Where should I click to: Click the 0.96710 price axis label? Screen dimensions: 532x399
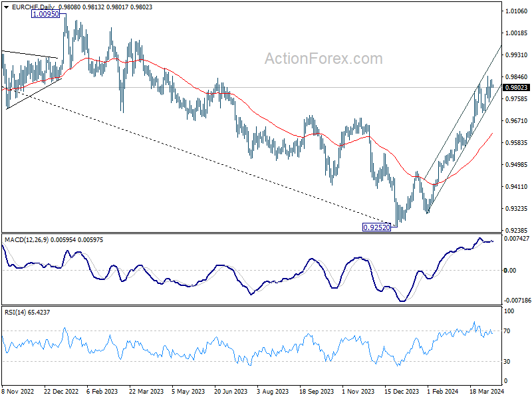coord(517,121)
